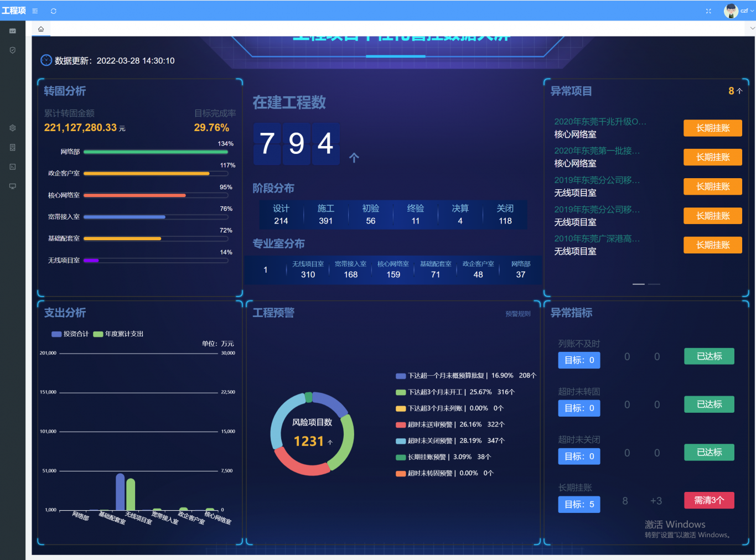This screenshot has width=756, height=560.
Task: Toggle the 投资合计 legend series
Action: click(x=70, y=334)
